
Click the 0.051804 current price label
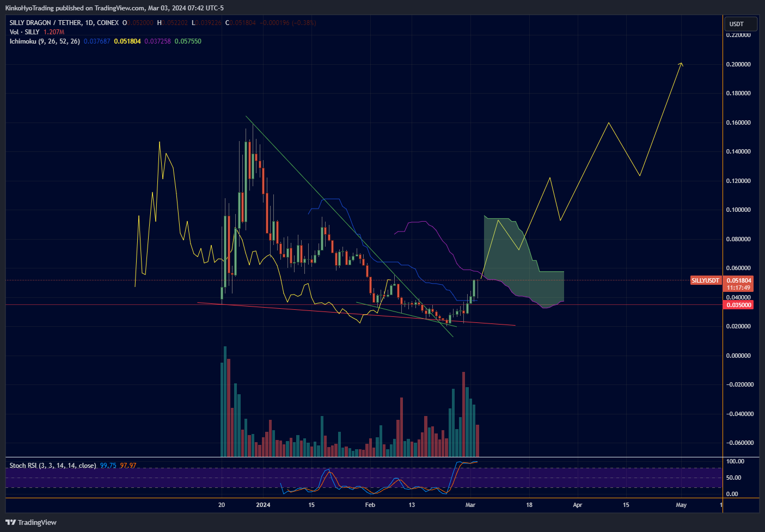pyautogui.click(x=739, y=280)
